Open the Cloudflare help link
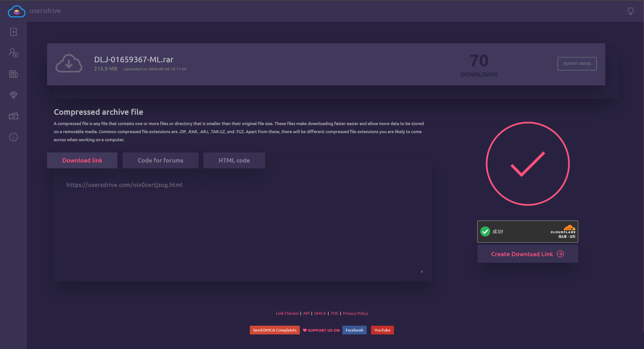The width and height of the screenshot is (644, 349). click(572, 236)
